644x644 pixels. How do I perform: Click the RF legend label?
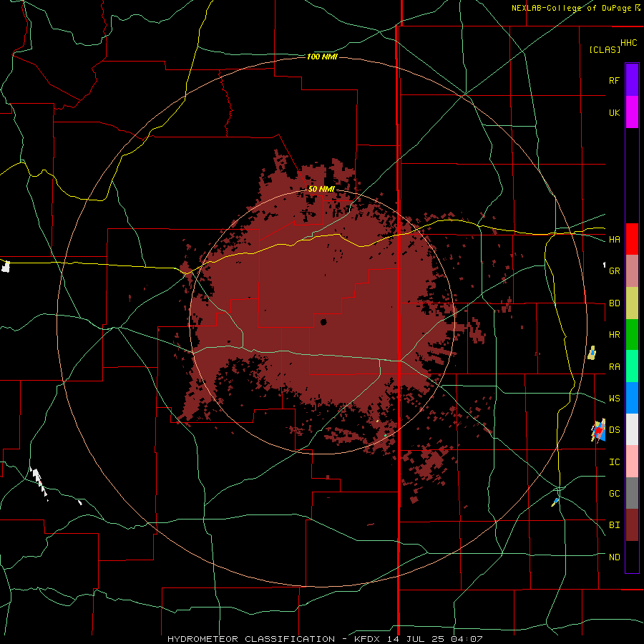click(614, 80)
